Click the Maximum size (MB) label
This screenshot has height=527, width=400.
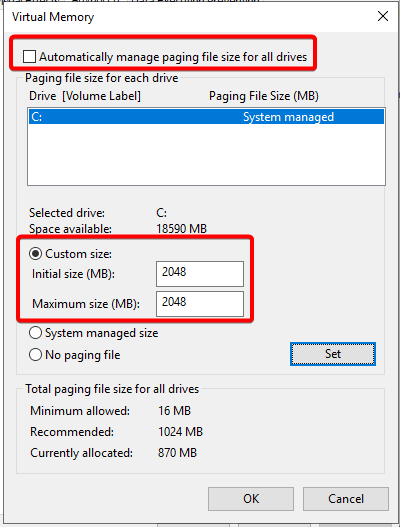[x=86, y=304]
